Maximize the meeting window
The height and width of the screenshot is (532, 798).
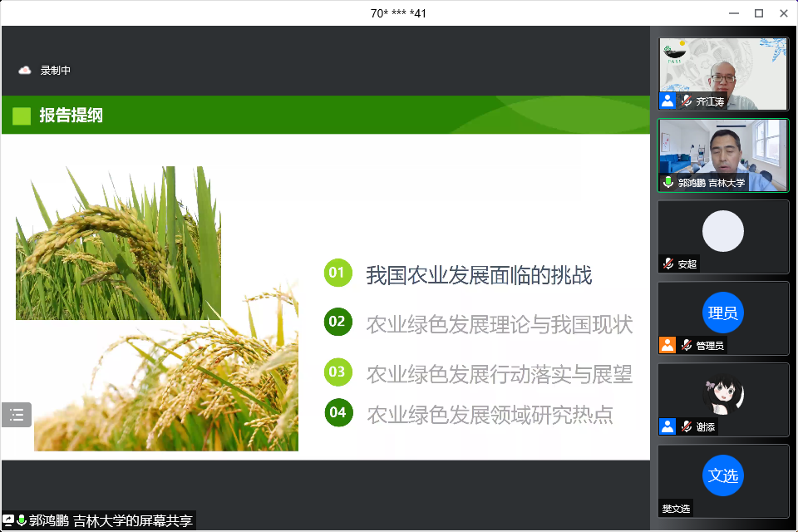pos(758,12)
